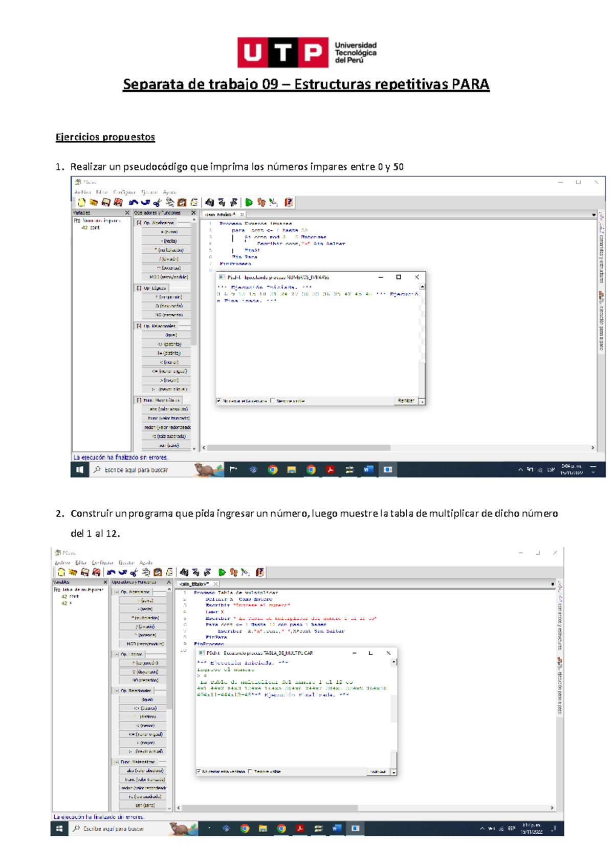
Task: Click the Undo arrow icon in Numeros Impares toolbar
Action: pyautogui.click(x=133, y=203)
